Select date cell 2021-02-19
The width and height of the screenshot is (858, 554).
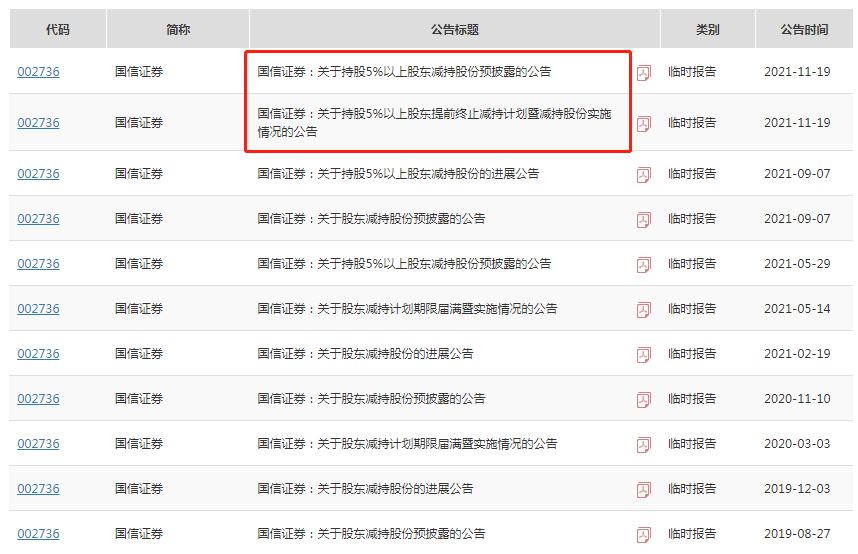point(797,354)
